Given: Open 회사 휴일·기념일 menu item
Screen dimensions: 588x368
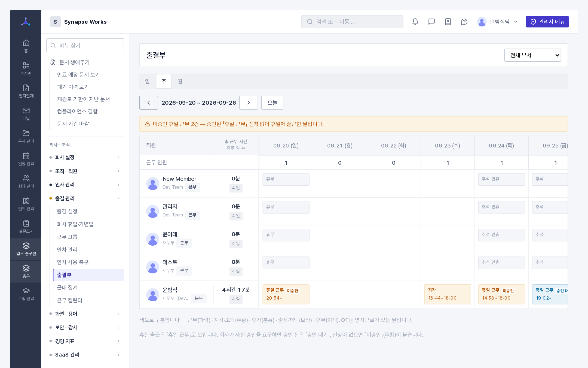Looking at the screenshot, I should (88, 224).
